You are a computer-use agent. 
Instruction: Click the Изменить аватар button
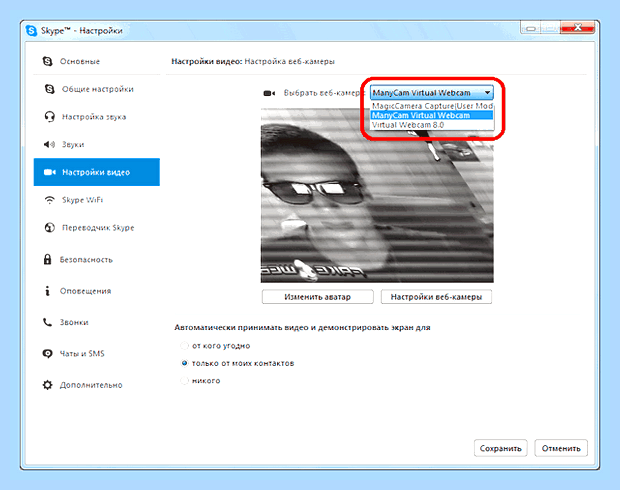pyautogui.click(x=318, y=297)
